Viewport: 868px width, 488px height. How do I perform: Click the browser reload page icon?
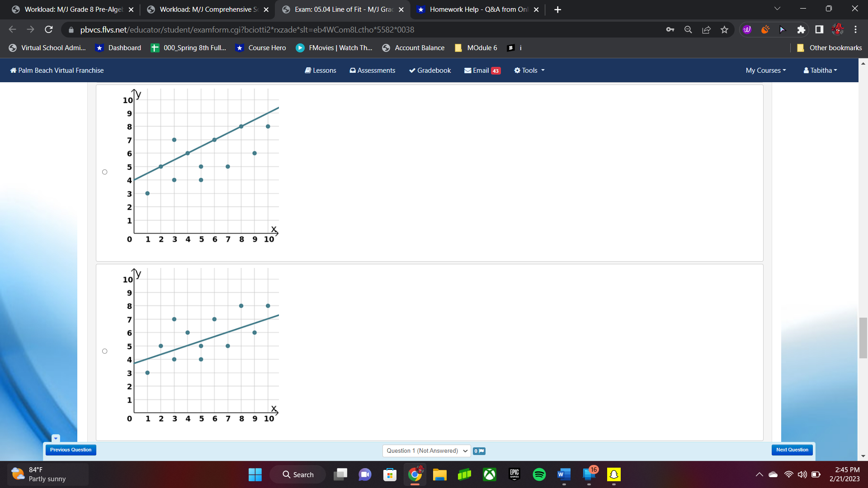point(49,30)
